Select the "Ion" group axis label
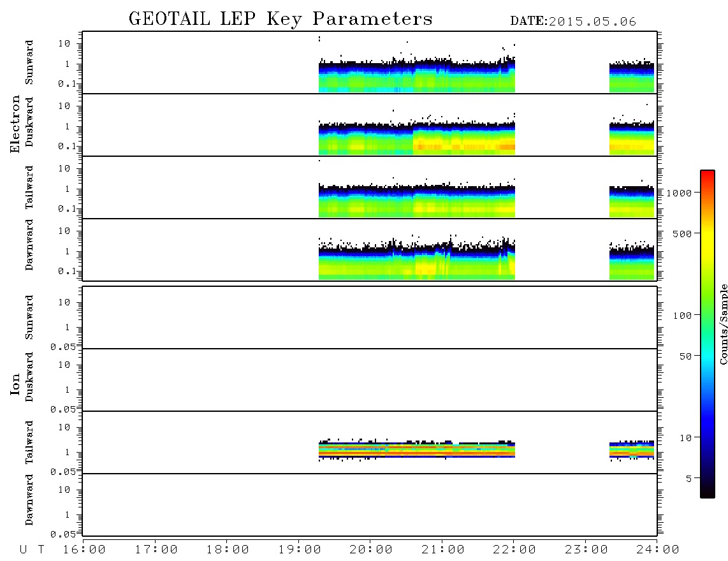The width and height of the screenshot is (728, 561). click(15, 384)
